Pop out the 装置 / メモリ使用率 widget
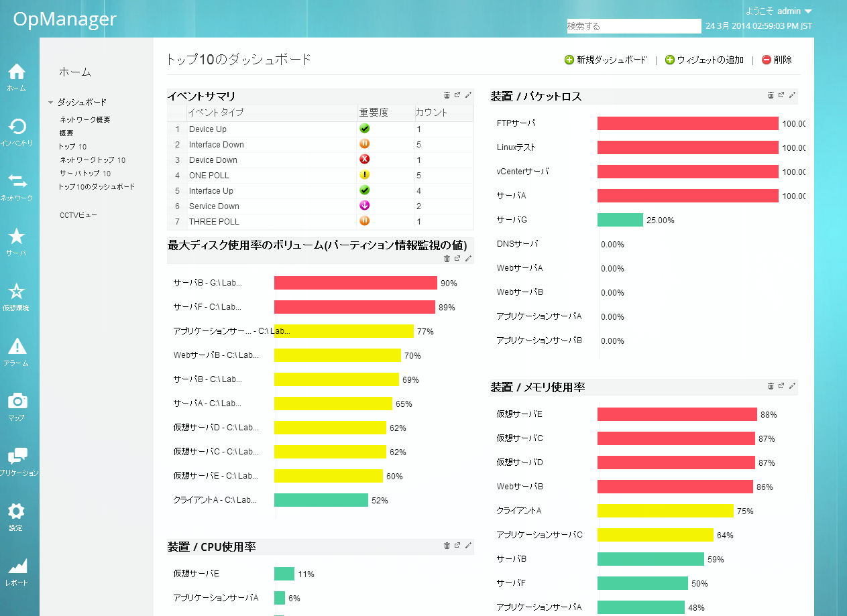Image resolution: width=847 pixels, height=616 pixels. 781,386
